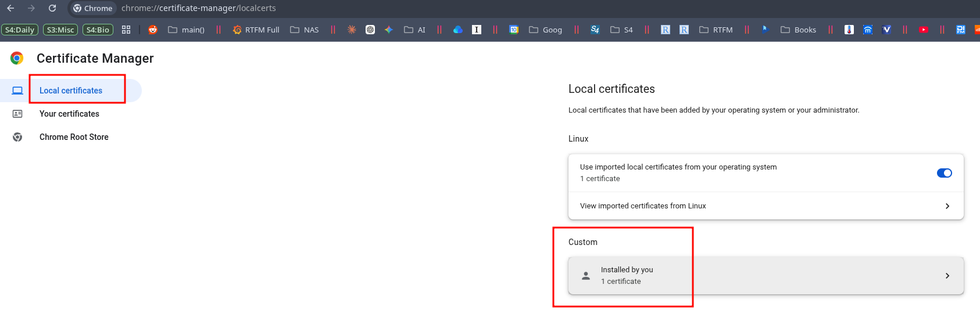Viewport: 980px width, 328px height.
Task: Select Chrome Root Store in sidebar
Action: point(74,137)
